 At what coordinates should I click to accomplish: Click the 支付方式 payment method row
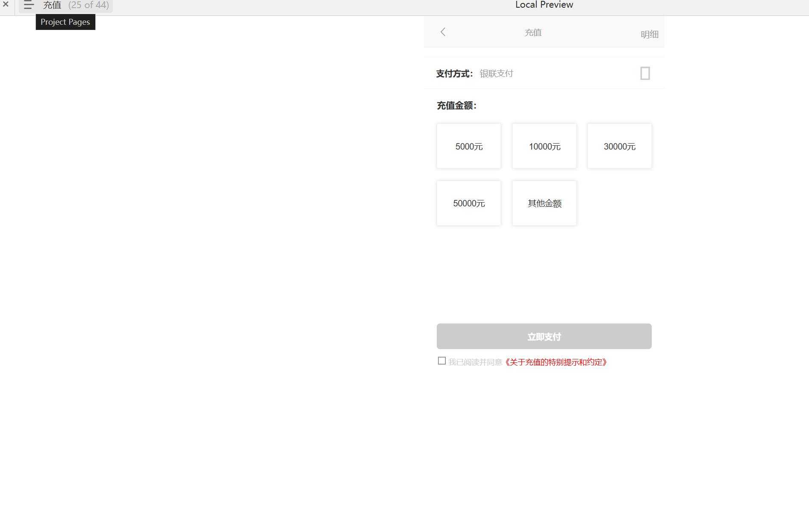[453, 73]
